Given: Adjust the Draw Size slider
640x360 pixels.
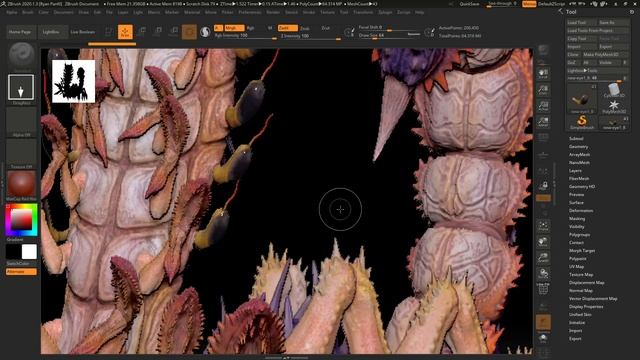Looking at the screenshot, I should click(389, 36).
